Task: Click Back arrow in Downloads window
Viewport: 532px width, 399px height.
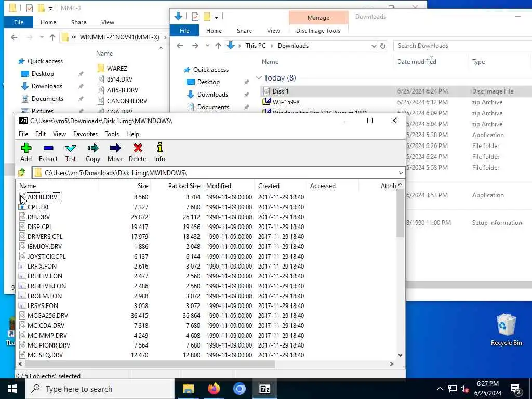Action: (x=180, y=46)
